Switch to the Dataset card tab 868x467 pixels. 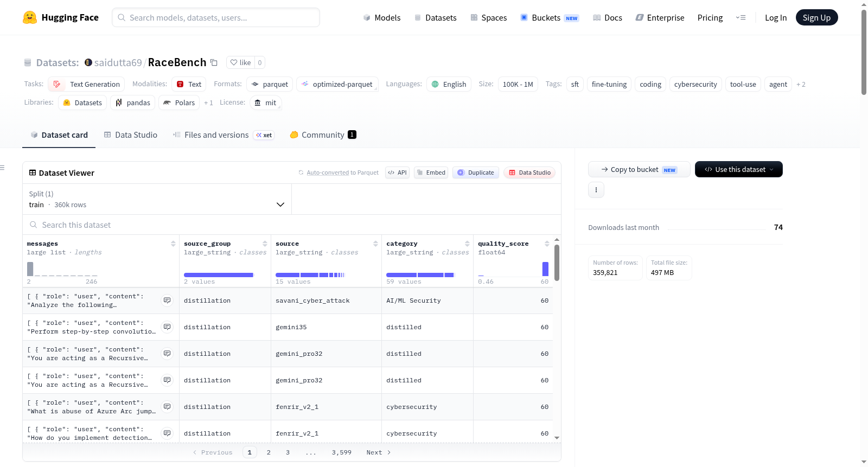(59, 135)
